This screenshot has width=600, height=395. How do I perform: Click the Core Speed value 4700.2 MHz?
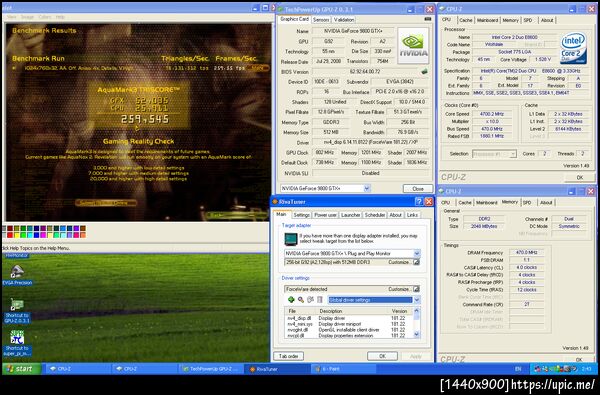[x=492, y=114]
